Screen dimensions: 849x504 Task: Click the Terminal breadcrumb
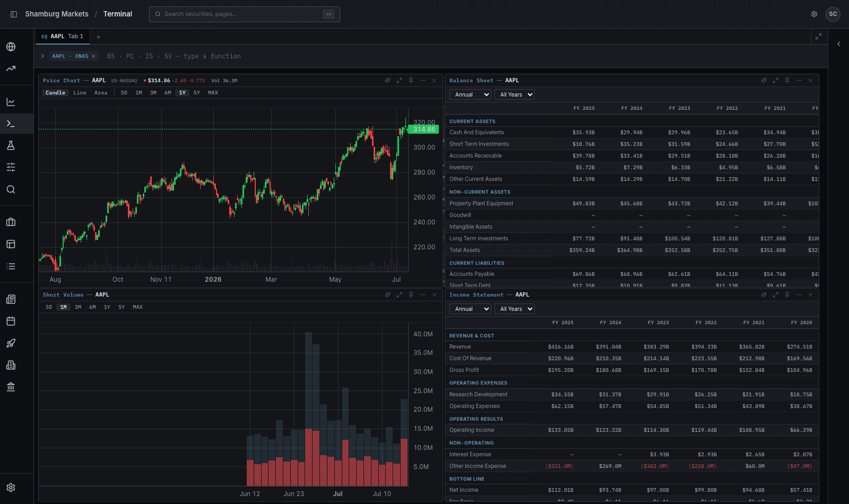(x=118, y=14)
